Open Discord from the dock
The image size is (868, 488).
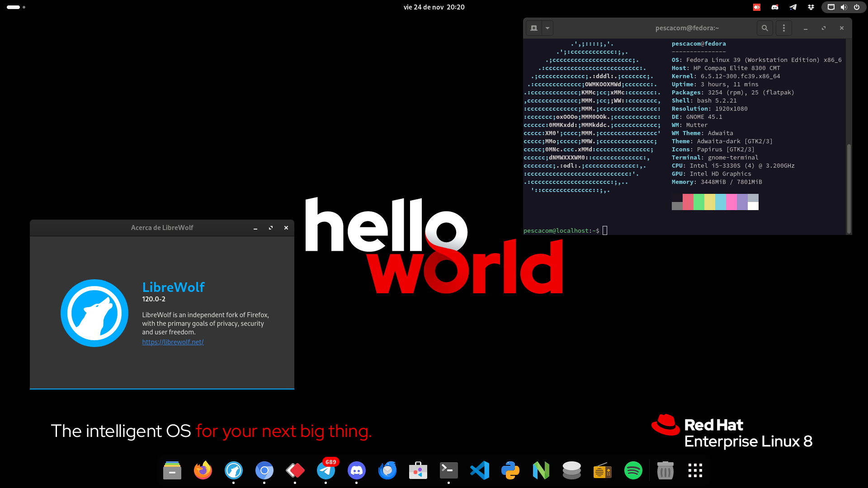click(x=356, y=470)
